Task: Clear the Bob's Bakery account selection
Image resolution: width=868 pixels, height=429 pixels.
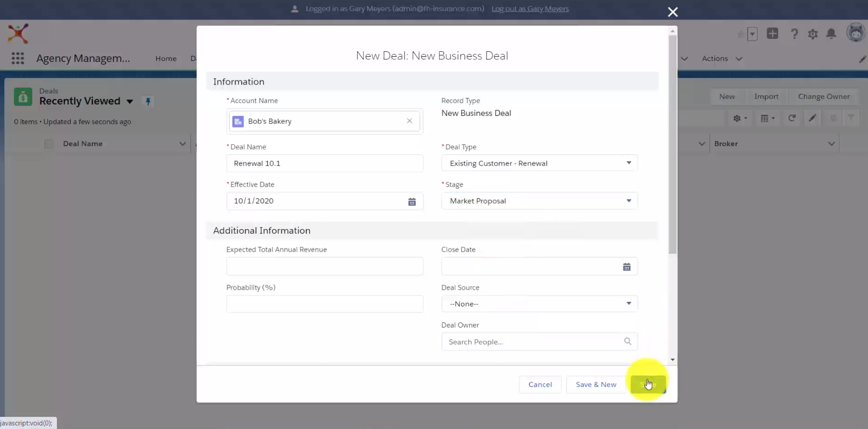Action: (409, 121)
